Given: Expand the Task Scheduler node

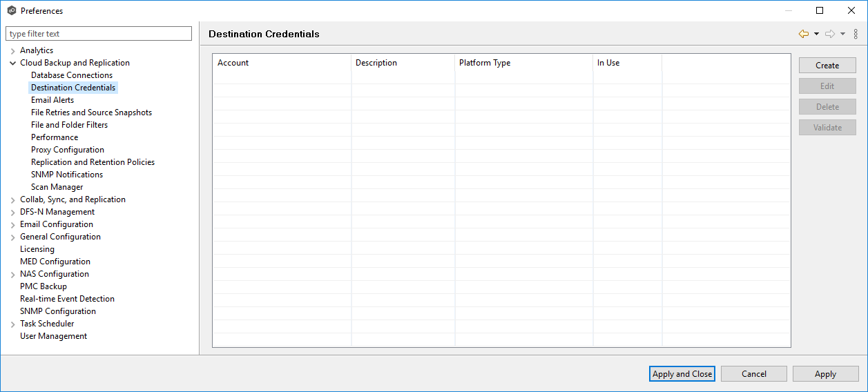Looking at the screenshot, I should click(x=12, y=324).
